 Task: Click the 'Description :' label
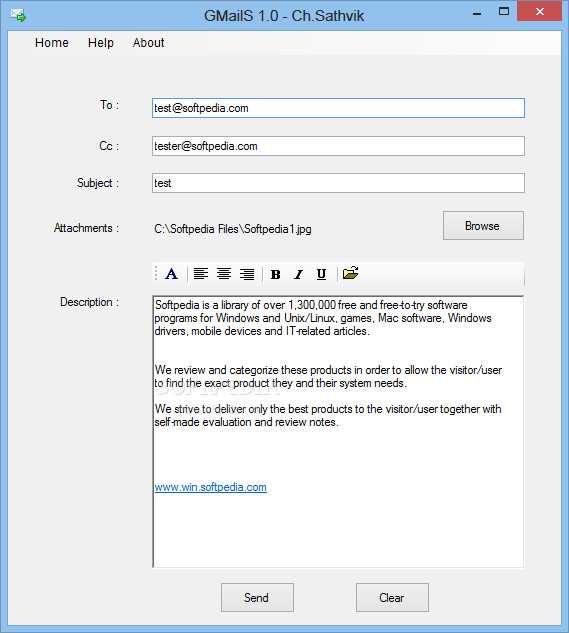coord(90,302)
